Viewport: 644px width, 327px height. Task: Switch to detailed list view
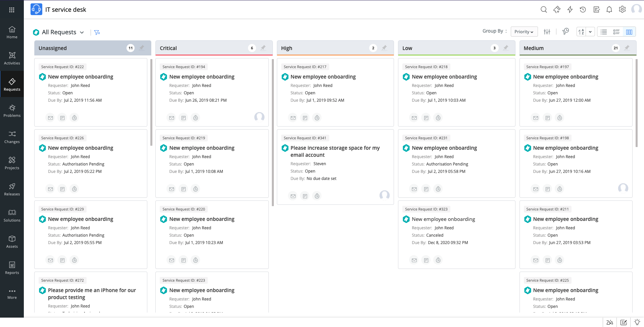616,32
